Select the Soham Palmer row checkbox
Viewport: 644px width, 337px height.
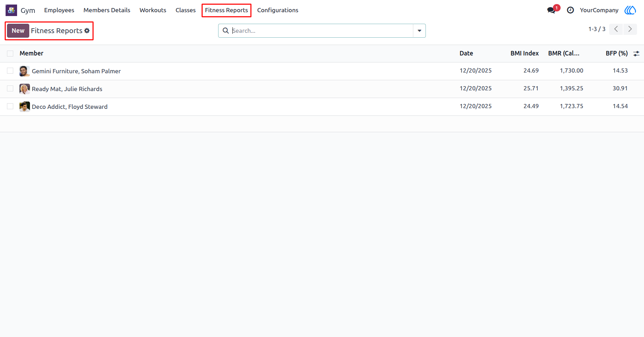click(x=10, y=71)
